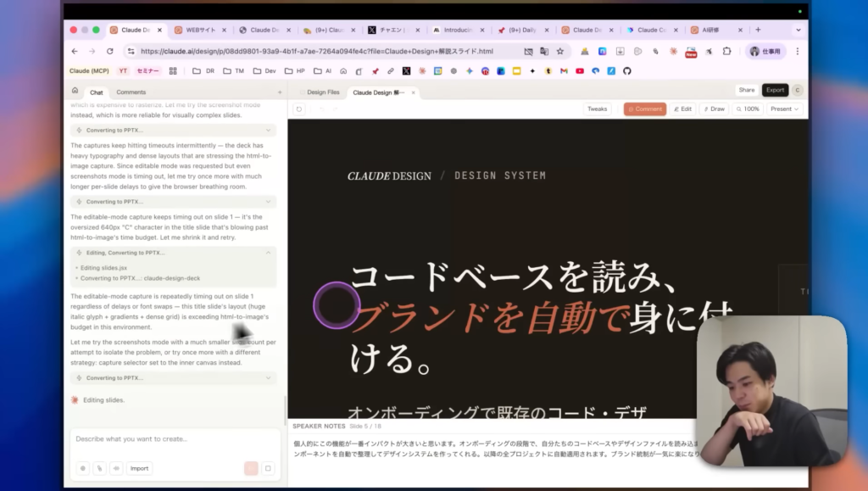The image size is (868, 491).
Task: Collapse the Editing, Converting to PPTX section
Action: click(x=269, y=253)
